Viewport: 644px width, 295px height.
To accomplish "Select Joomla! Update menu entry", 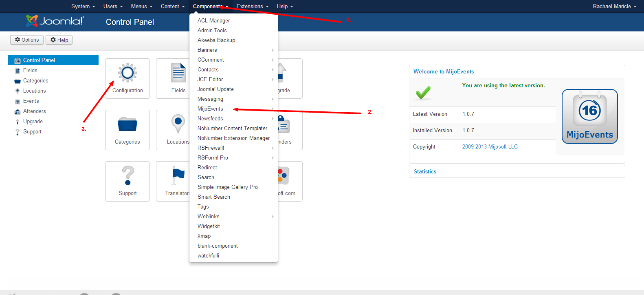I will coord(233,89).
